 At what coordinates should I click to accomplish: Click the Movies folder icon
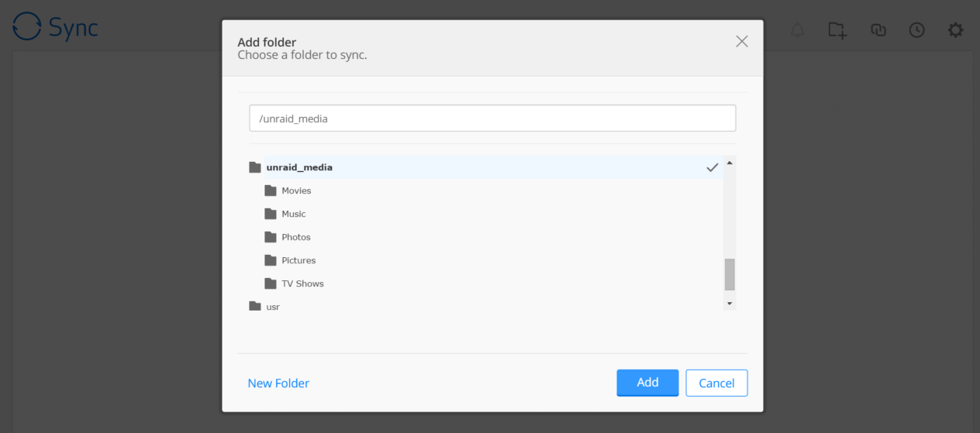[271, 191]
